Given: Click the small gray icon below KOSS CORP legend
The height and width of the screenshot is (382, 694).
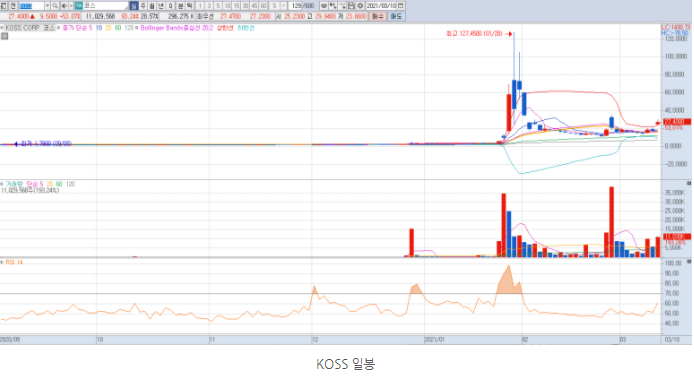Looking at the screenshot, I should [x=4, y=36].
